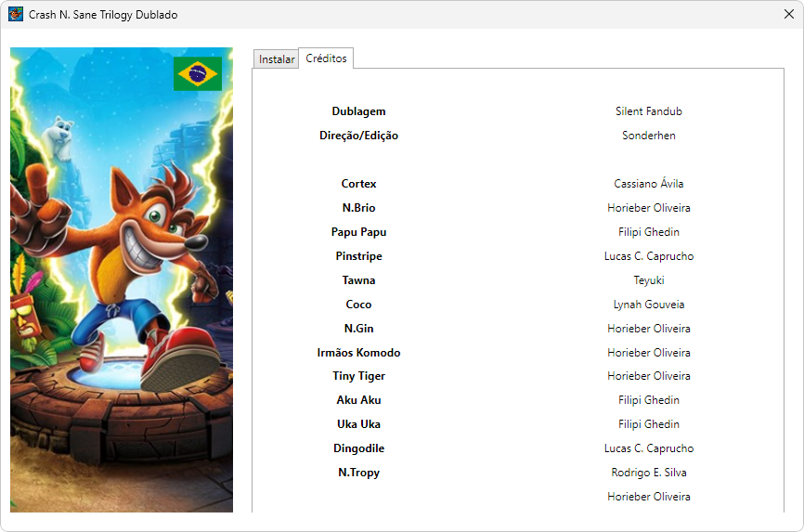Click the Aku Aku label

pyautogui.click(x=358, y=399)
